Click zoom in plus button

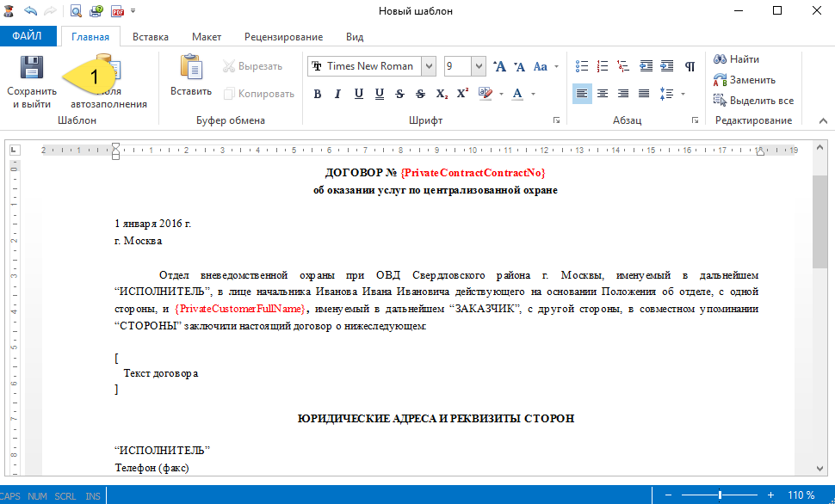[770, 495]
